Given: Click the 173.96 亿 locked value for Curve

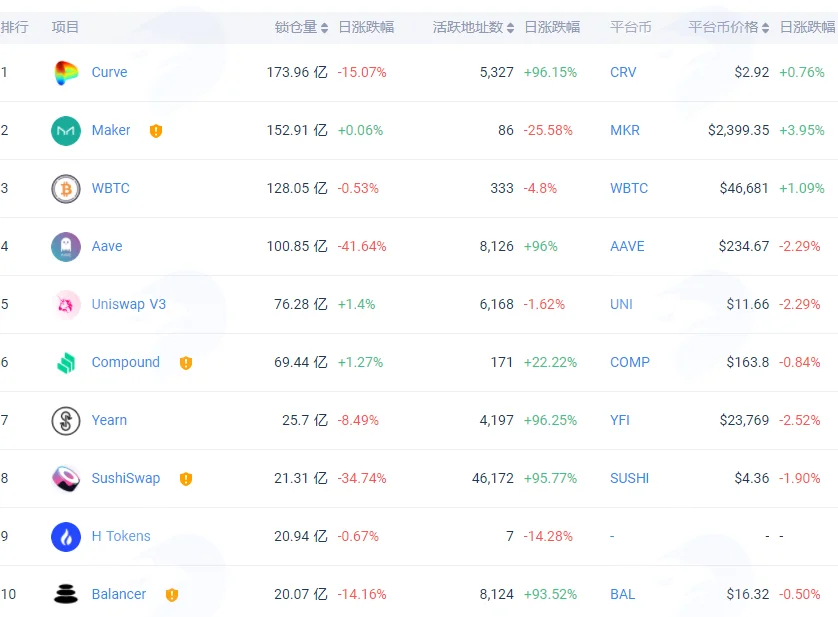Looking at the screenshot, I should click(297, 72).
